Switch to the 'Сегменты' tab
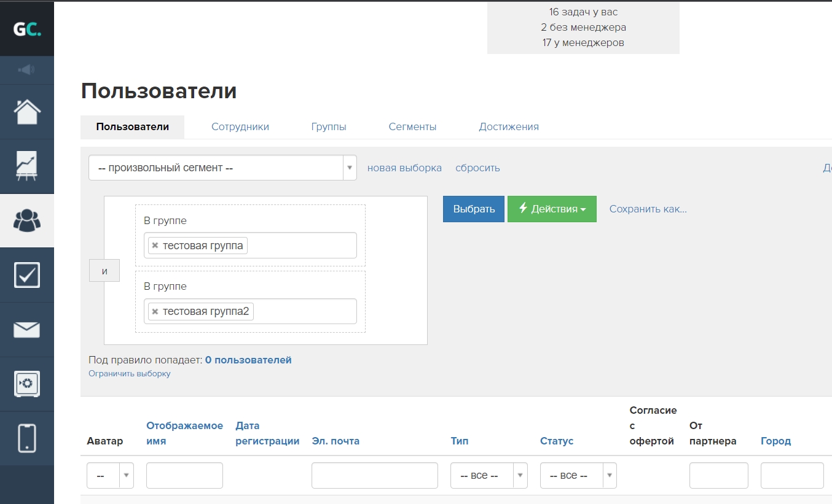This screenshot has width=832, height=504. (412, 127)
